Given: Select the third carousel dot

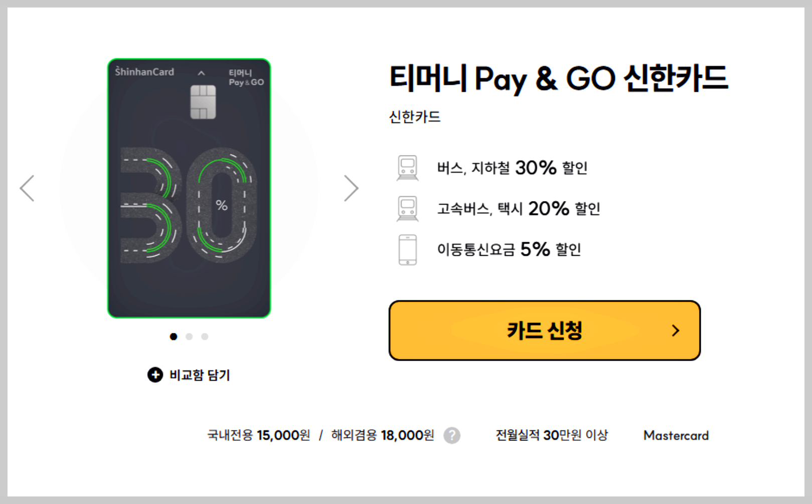Looking at the screenshot, I should [204, 337].
